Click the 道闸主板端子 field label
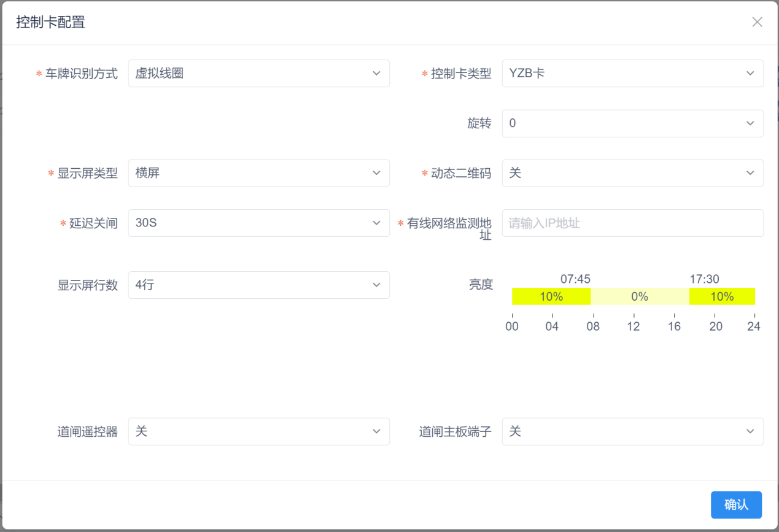Viewport: 779px width, 532px height. coord(455,431)
